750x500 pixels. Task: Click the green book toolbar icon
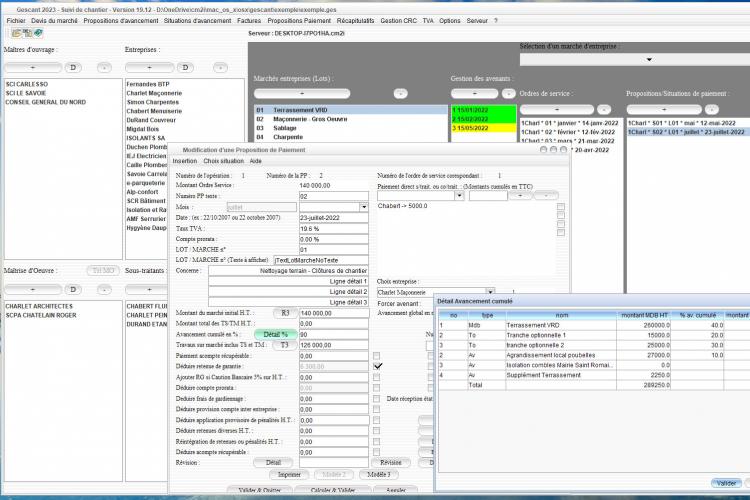click(38, 33)
